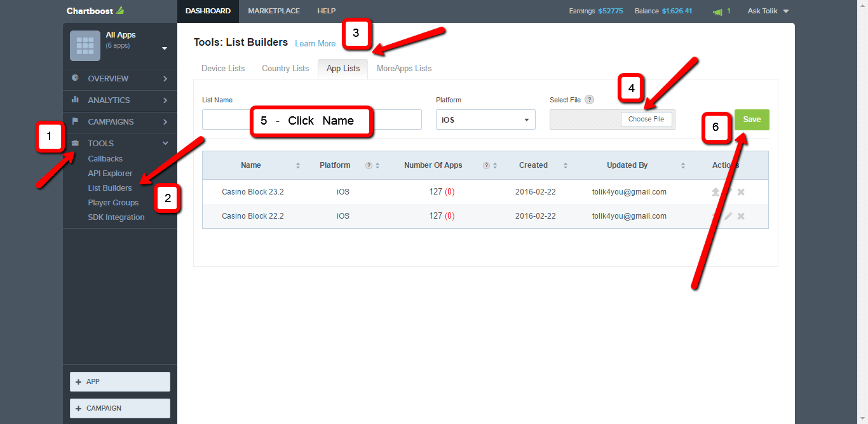Click the green Save button
The height and width of the screenshot is (424, 868).
(752, 120)
